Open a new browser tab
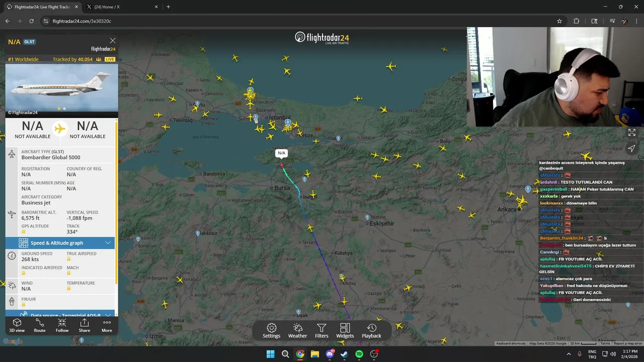 point(168,7)
